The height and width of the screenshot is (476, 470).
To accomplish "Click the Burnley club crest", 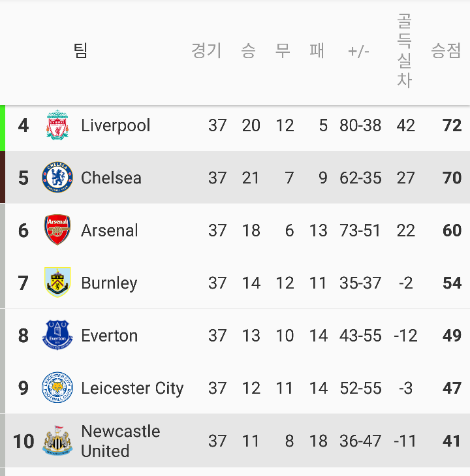I will point(57,282).
